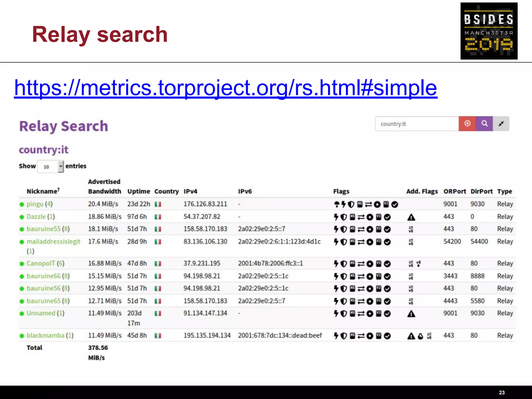Click the warning triangle in Dazzle row
Screen dimensions: 532x399
pos(411,217)
